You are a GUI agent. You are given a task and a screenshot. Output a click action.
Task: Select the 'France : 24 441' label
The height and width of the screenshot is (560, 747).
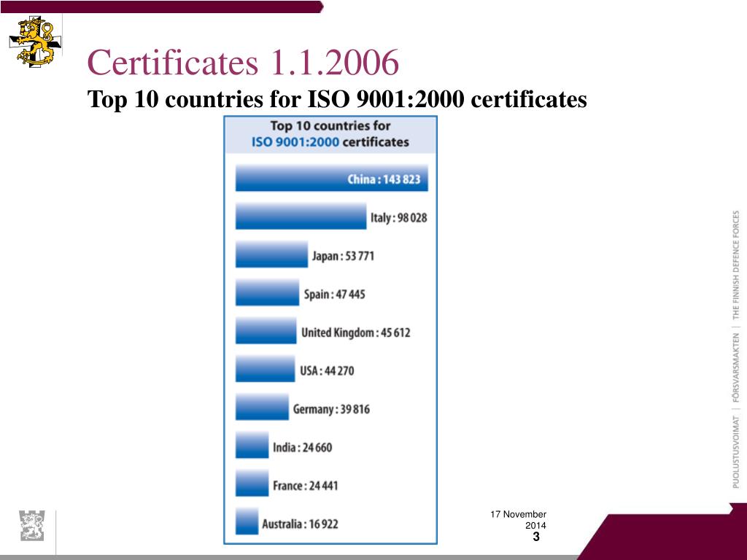306,486
